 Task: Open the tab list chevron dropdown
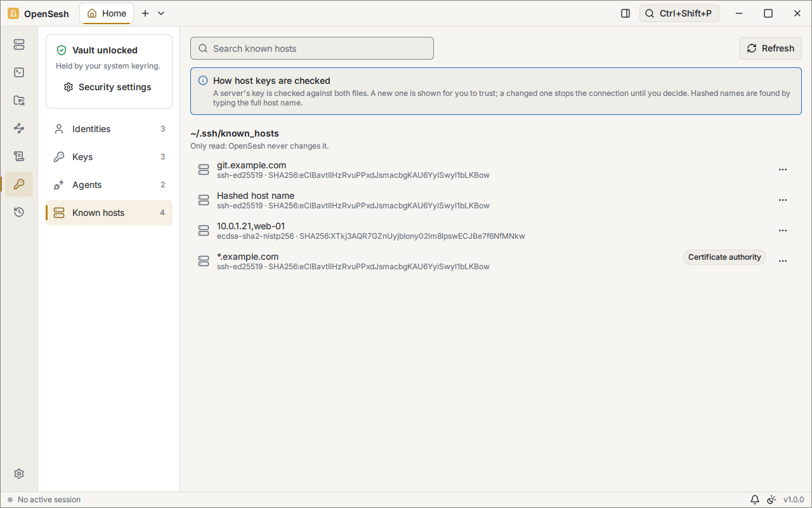tap(161, 13)
